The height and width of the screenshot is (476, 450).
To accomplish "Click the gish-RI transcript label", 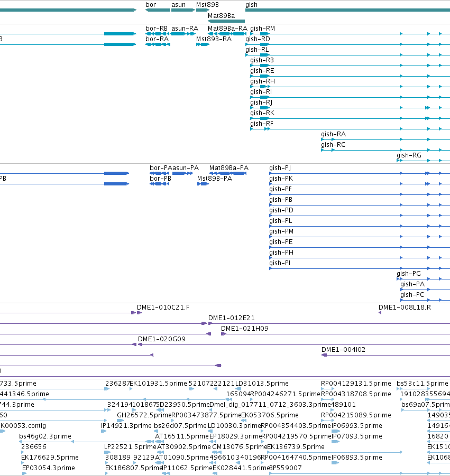I will pyautogui.click(x=261, y=92).
